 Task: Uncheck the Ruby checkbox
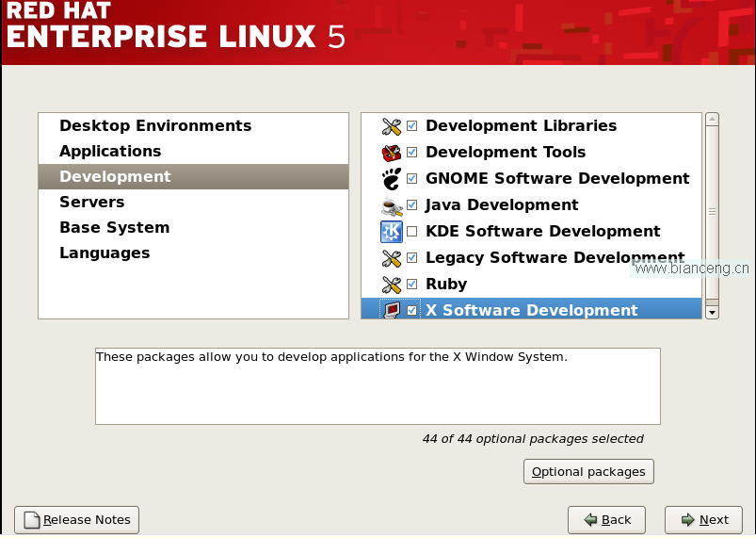coord(411,284)
